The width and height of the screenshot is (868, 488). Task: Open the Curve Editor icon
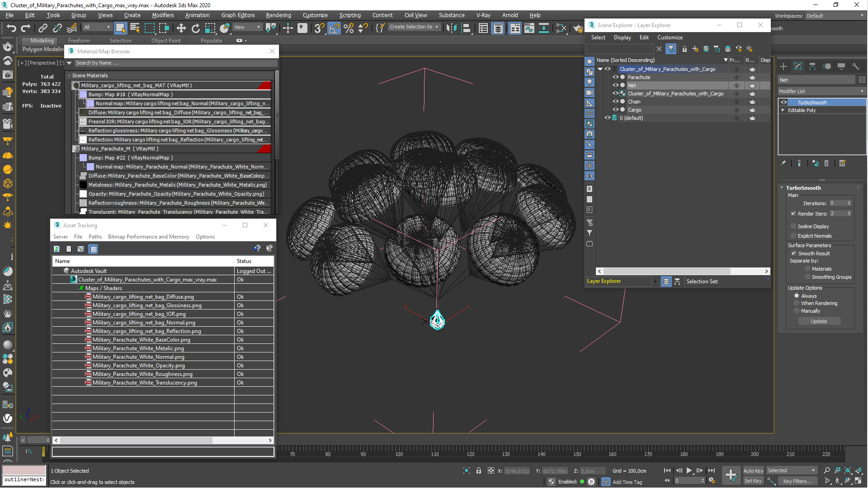529,28
